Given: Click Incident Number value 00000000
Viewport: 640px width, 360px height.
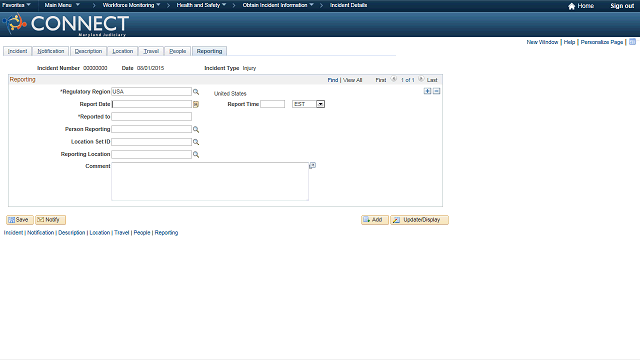Looking at the screenshot, I should click(95, 68).
